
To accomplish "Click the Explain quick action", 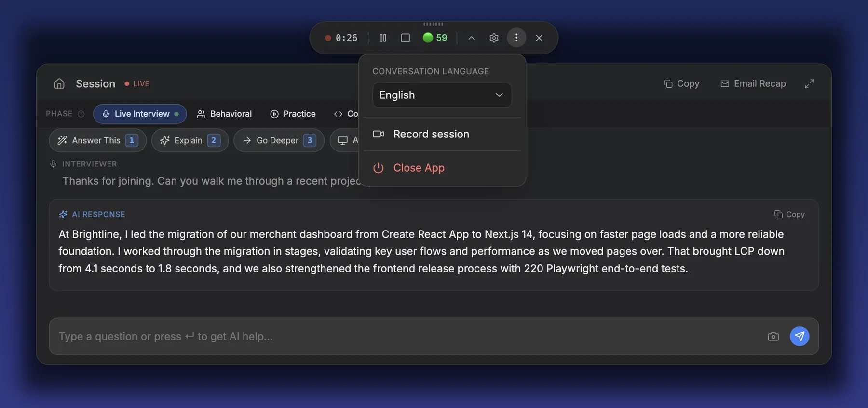I will point(190,140).
